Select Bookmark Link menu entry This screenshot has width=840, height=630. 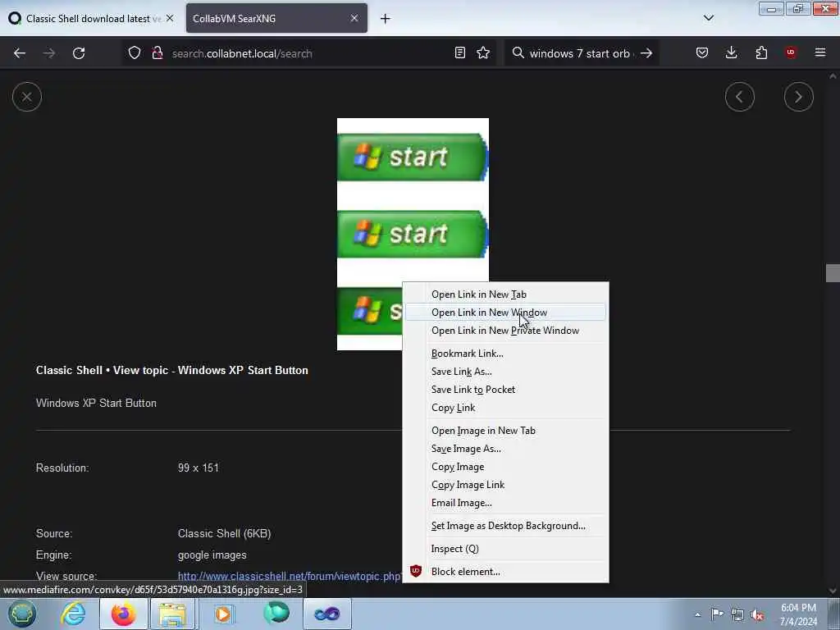click(x=505, y=354)
